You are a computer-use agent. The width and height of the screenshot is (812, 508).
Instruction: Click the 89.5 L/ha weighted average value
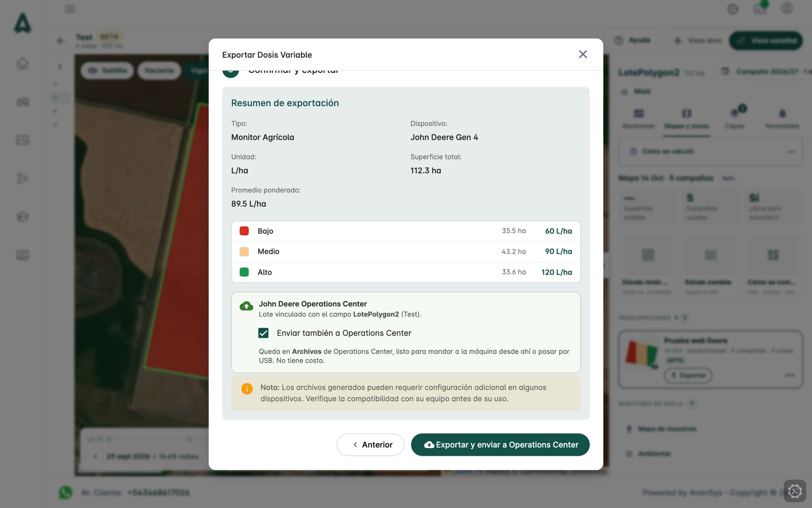(249, 204)
